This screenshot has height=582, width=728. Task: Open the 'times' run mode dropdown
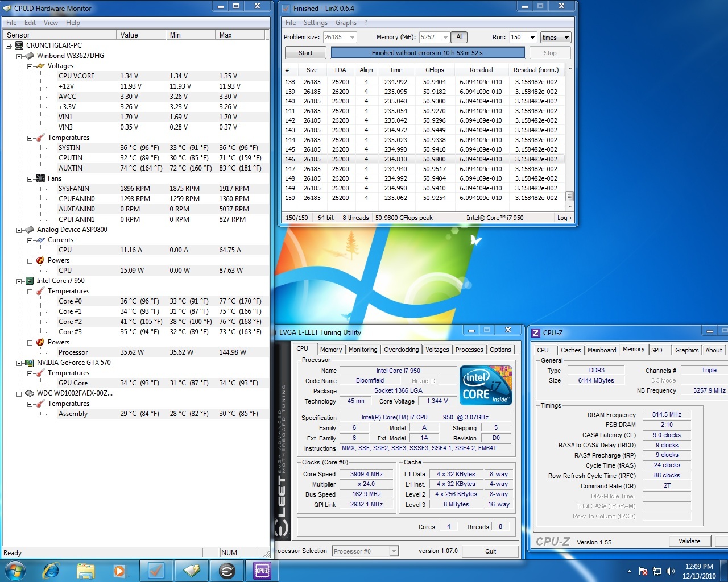[x=556, y=38]
